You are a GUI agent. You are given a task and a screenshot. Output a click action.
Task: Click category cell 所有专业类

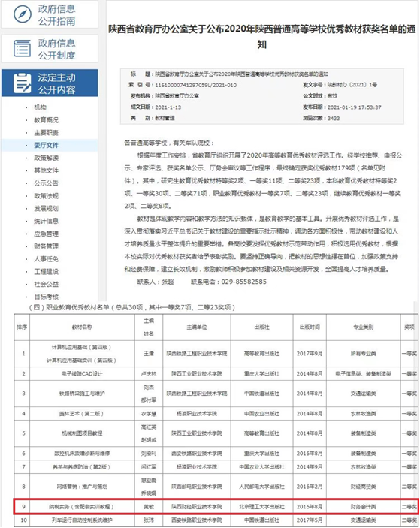click(363, 354)
